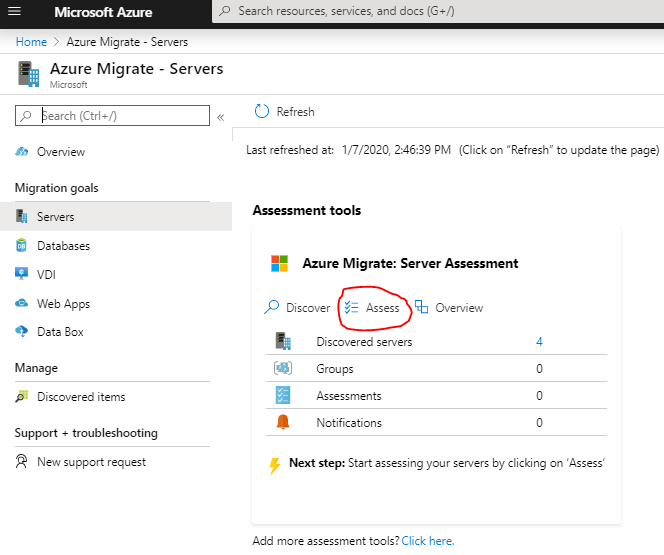The image size is (664, 555).
Task: Select Servers under Migration goals
Action: (116, 217)
